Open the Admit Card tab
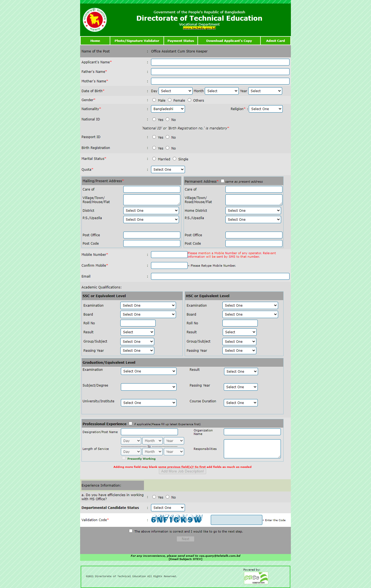Screen dimensions: 371x588 275,41
